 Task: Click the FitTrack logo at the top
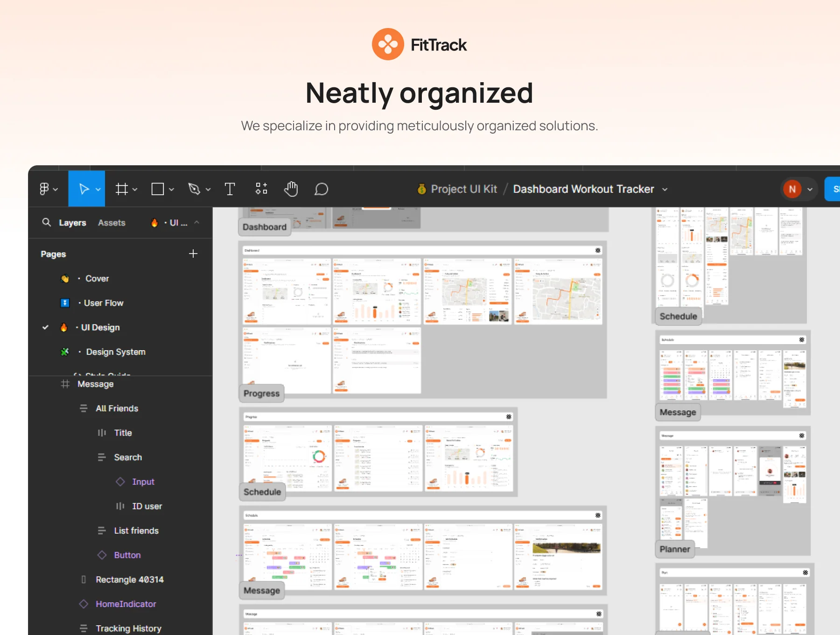click(419, 44)
